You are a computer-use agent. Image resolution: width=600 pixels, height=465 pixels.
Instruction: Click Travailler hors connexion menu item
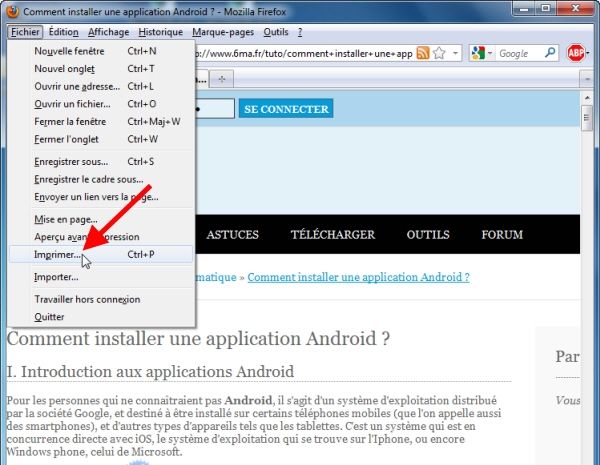(x=87, y=298)
